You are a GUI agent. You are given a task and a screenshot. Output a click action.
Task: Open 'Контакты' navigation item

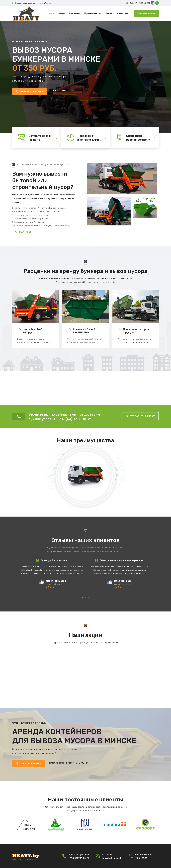(x=122, y=14)
